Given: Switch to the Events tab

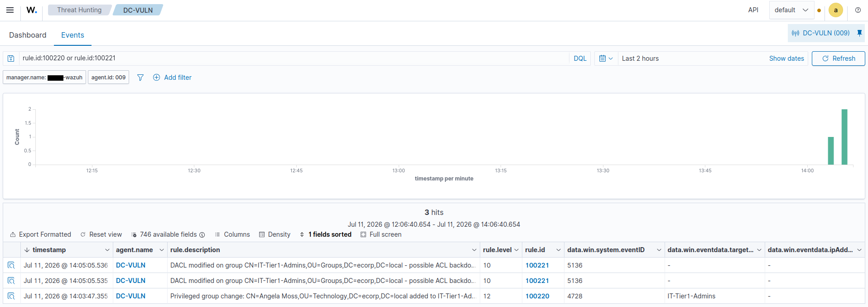Looking at the screenshot, I should coord(72,35).
